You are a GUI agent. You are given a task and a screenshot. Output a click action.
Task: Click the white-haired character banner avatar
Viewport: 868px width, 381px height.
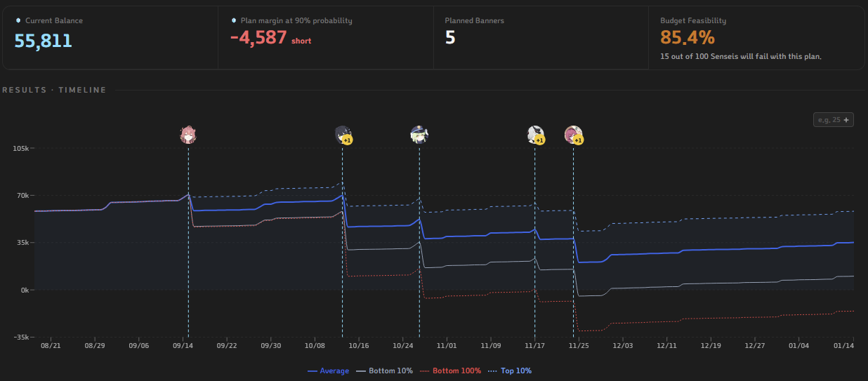tap(535, 135)
